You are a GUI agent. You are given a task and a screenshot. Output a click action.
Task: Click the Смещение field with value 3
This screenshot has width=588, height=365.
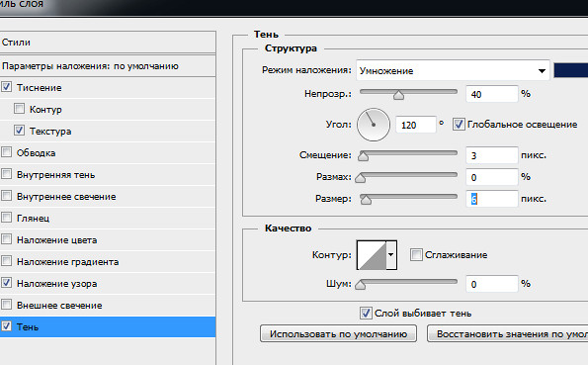[x=492, y=155]
